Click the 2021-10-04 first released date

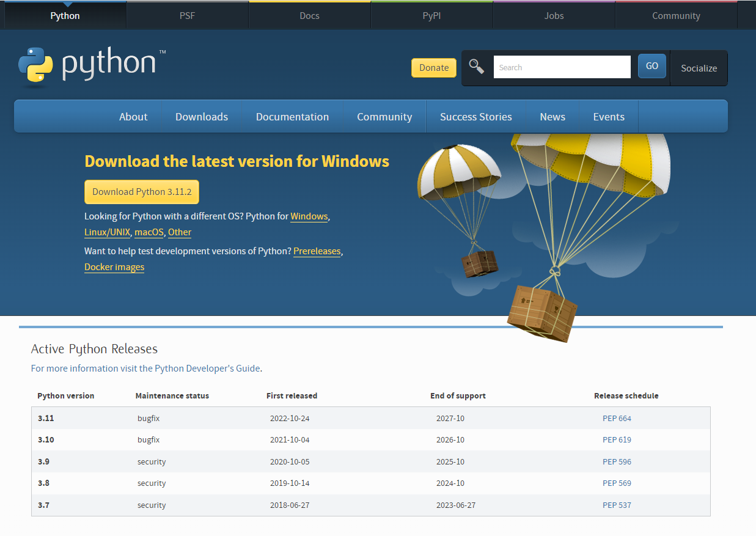click(290, 440)
